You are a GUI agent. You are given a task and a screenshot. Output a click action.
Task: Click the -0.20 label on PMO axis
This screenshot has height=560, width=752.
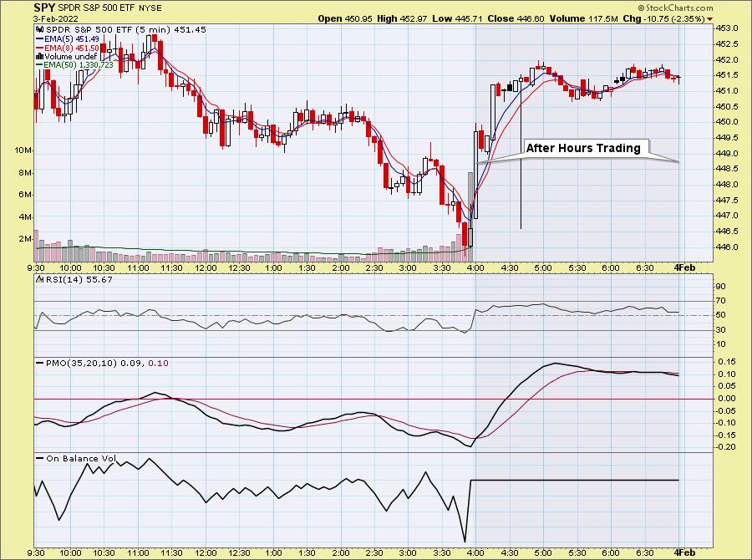coord(726,447)
